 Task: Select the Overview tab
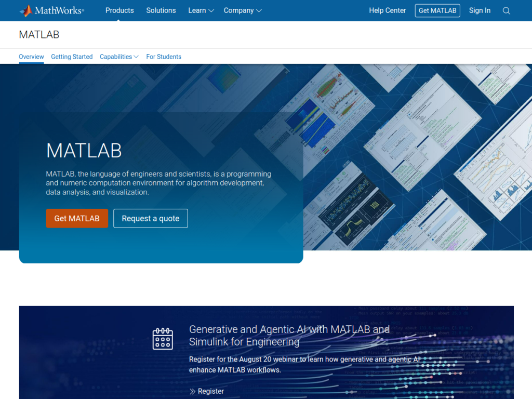(31, 57)
